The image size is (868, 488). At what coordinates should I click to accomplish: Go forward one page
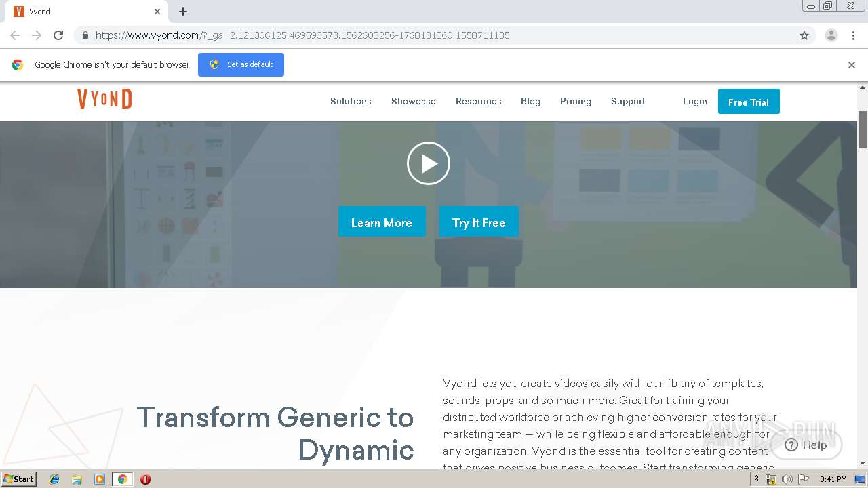click(37, 35)
